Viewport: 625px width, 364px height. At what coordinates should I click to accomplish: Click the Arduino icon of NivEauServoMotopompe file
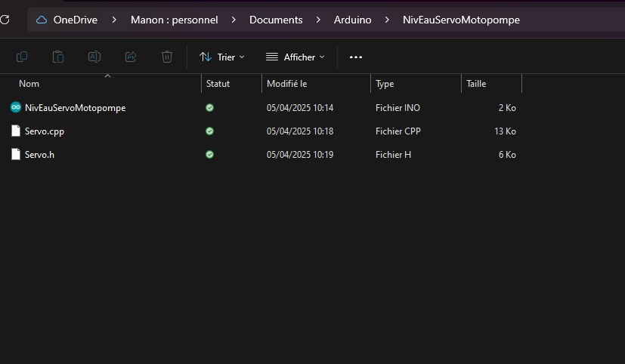point(16,108)
